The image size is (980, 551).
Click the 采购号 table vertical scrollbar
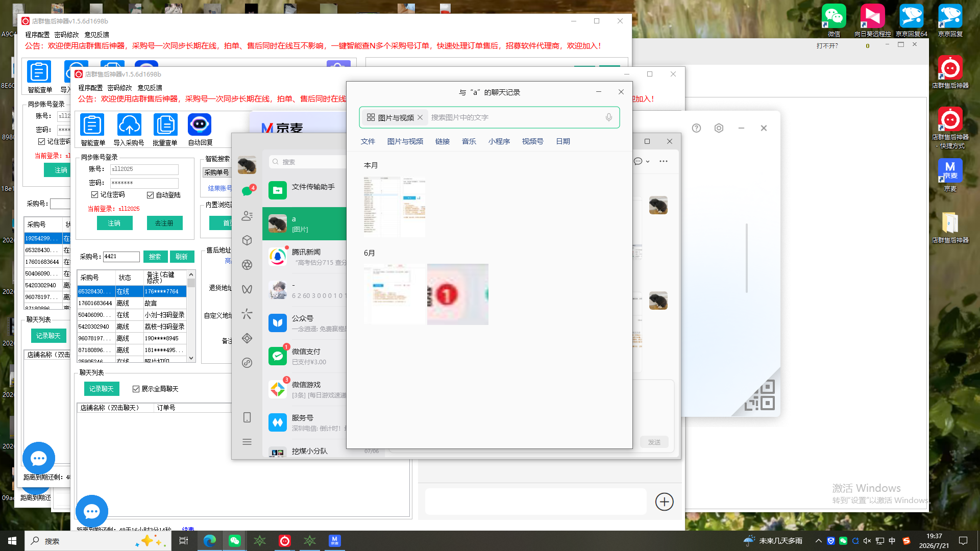[191, 316]
